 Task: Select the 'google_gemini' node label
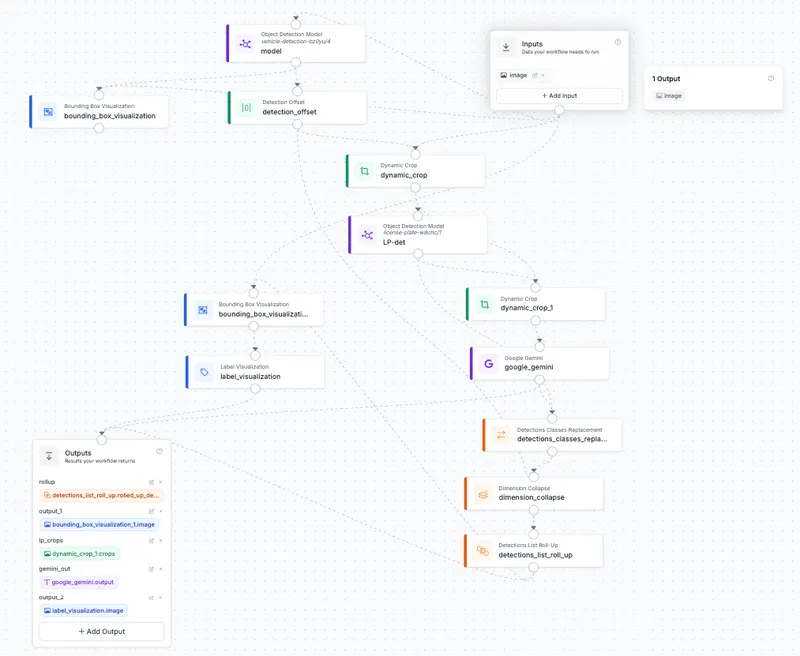529,367
